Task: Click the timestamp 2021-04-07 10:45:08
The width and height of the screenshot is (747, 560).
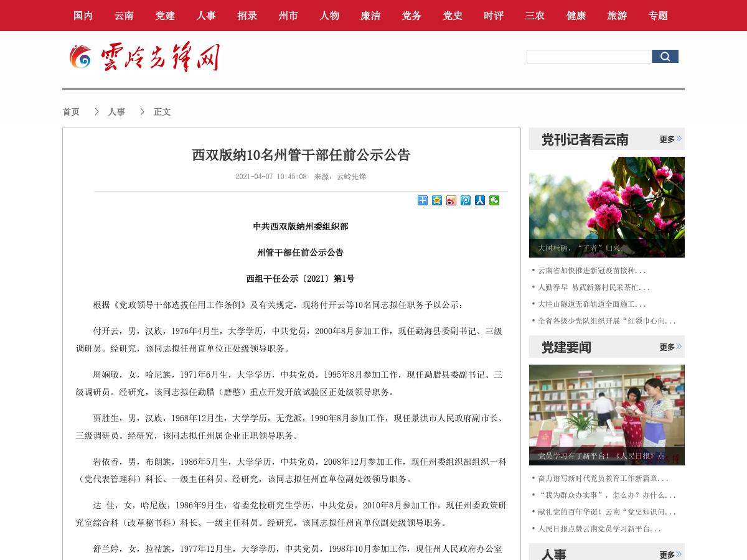Action: (x=271, y=177)
